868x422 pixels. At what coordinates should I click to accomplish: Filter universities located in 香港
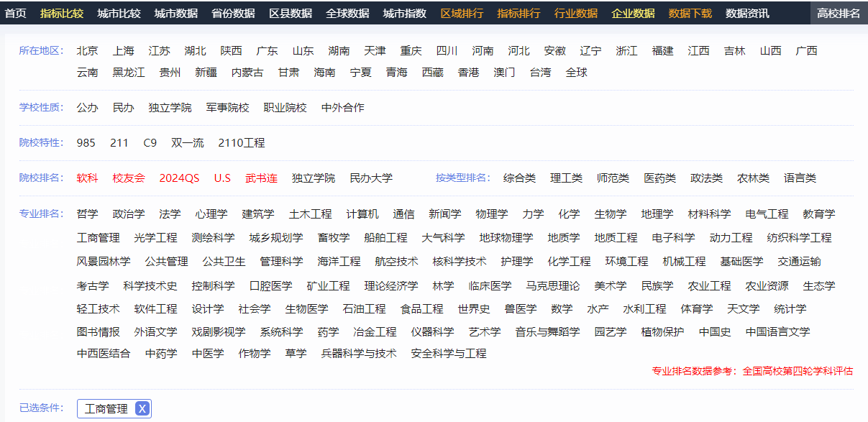468,73
